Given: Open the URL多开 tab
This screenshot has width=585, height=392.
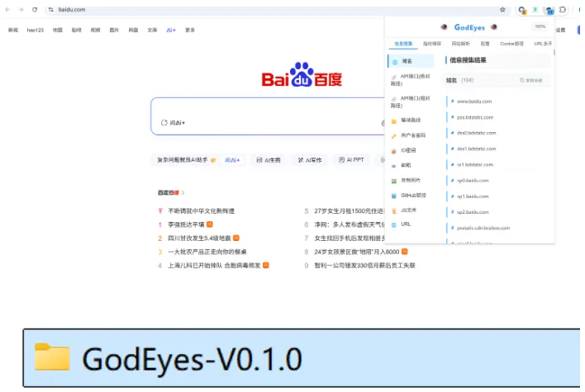Looking at the screenshot, I should (543, 44).
